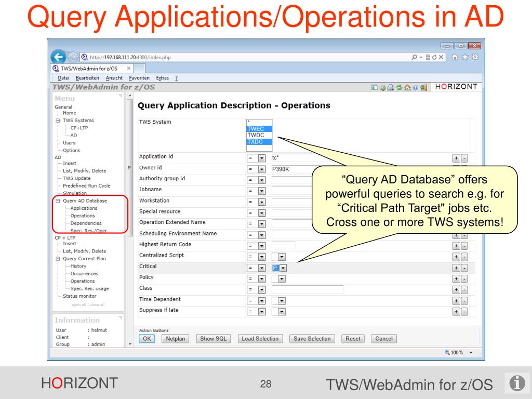
Task: Click the green icon beside the printer
Action: (382, 87)
